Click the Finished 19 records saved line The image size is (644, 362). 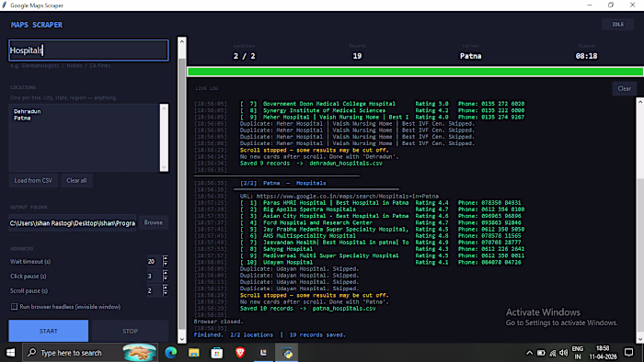(270, 335)
